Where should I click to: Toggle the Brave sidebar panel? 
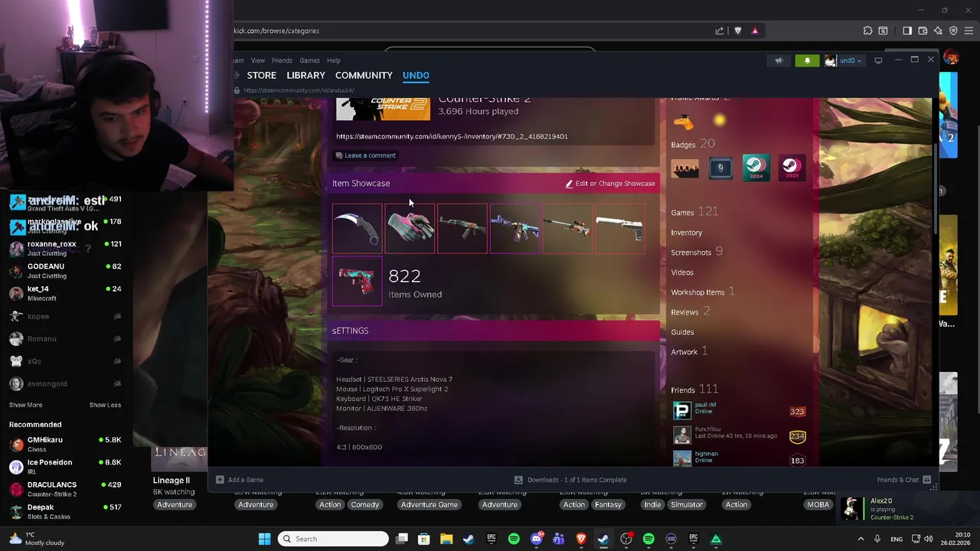click(x=907, y=31)
